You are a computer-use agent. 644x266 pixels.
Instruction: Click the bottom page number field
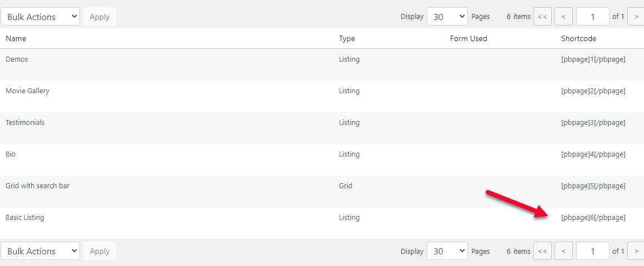click(x=592, y=251)
